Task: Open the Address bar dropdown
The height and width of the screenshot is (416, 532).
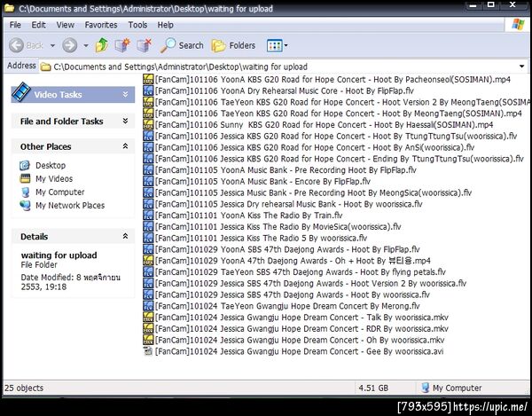Action: coord(522,67)
